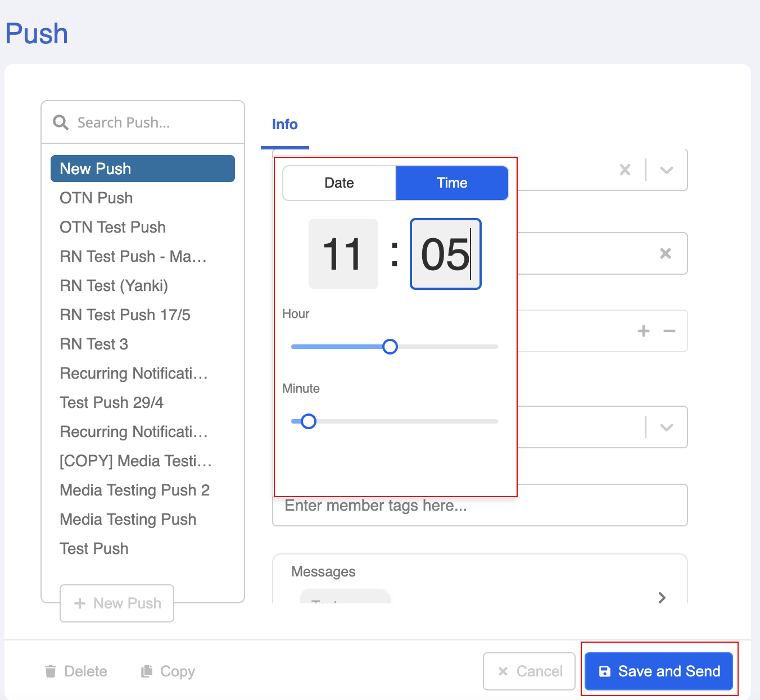This screenshot has height=700, width=760.
Task: Select the hour value 11 box
Action: pyautogui.click(x=343, y=254)
